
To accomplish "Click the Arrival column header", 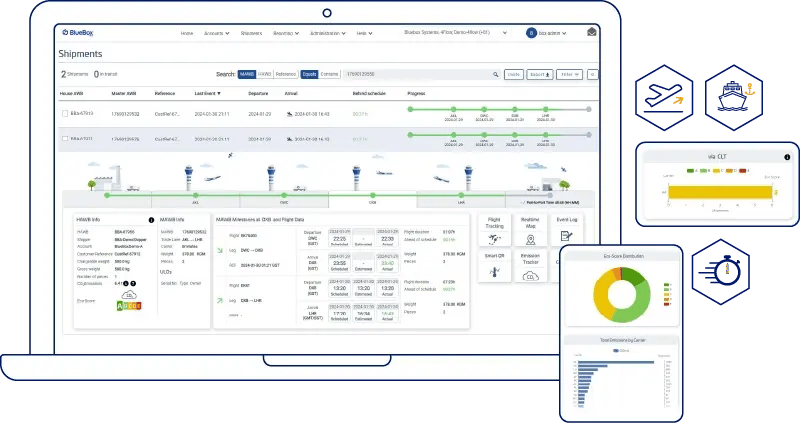I will pos(291,94).
